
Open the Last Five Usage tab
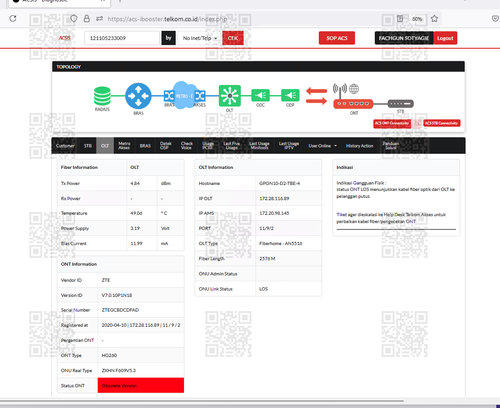232,146
